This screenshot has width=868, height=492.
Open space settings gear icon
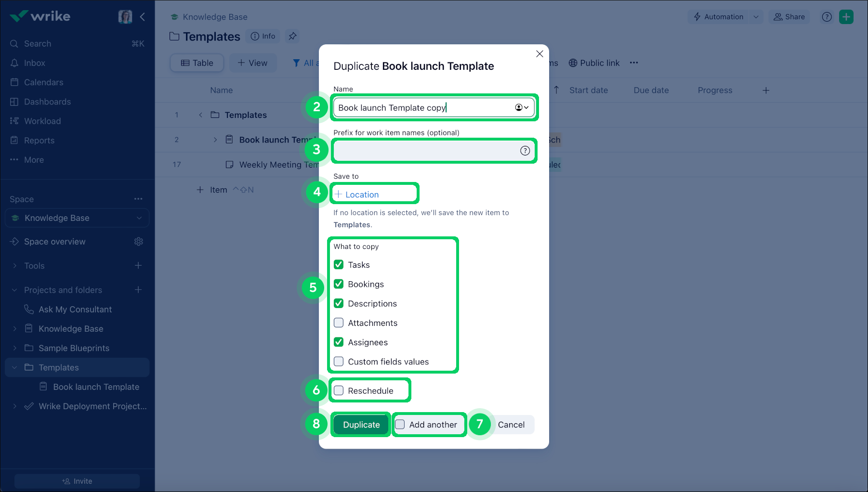tap(139, 242)
